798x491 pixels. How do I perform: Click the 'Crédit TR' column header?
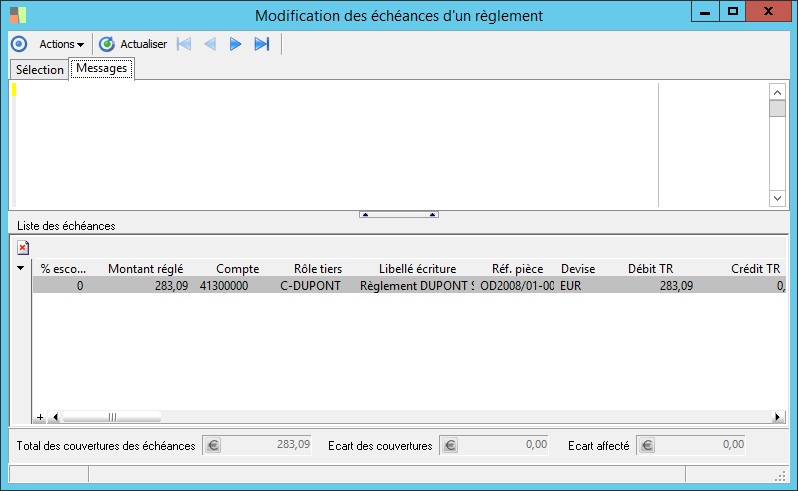(755, 269)
